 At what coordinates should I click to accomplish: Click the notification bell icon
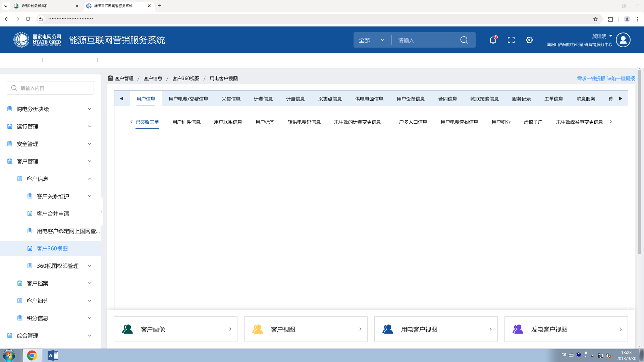[x=493, y=40]
